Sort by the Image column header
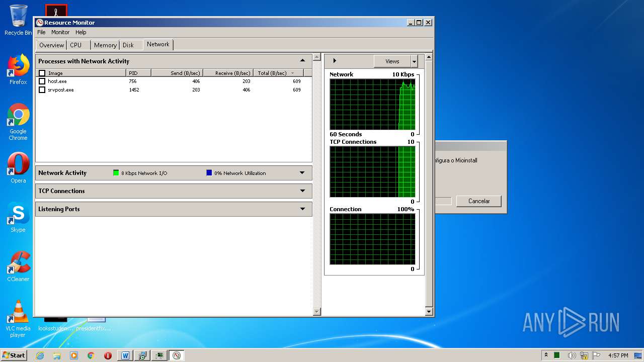Screen dimensions: 644x362 pyautogui.click(x=80, y=73)
